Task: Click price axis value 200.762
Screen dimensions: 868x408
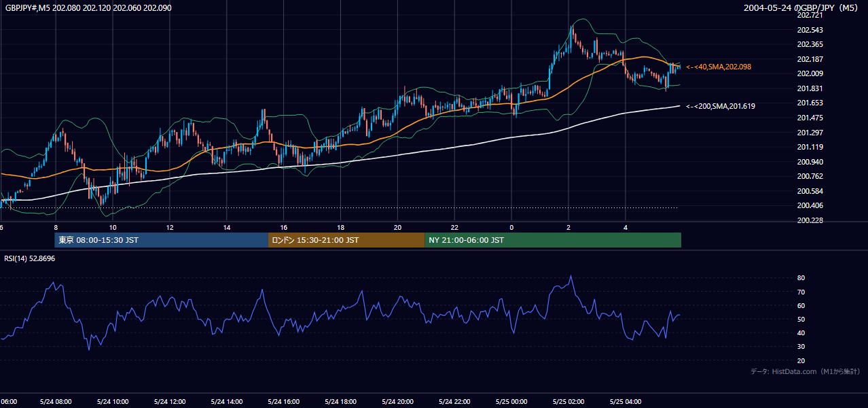Action: click(810, 176)
